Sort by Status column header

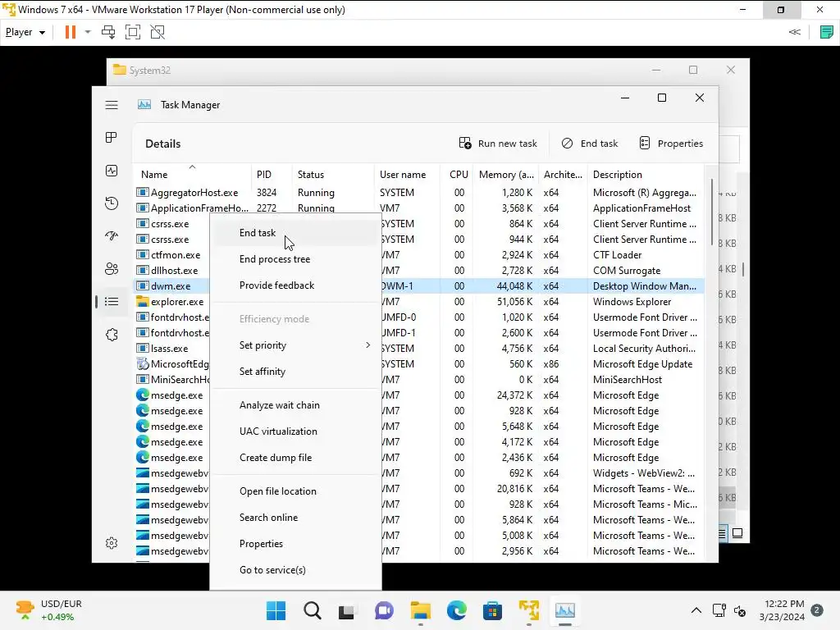(x=333, y=174)
